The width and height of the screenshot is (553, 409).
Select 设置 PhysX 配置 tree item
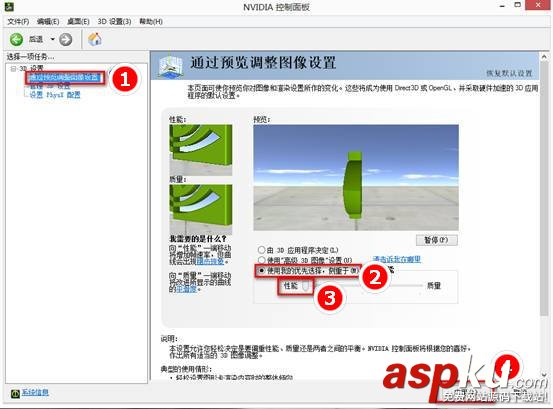coord(55,95)
